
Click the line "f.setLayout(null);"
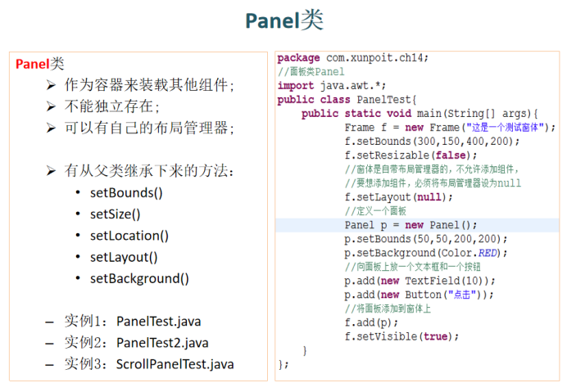click(x=398, y=197)
